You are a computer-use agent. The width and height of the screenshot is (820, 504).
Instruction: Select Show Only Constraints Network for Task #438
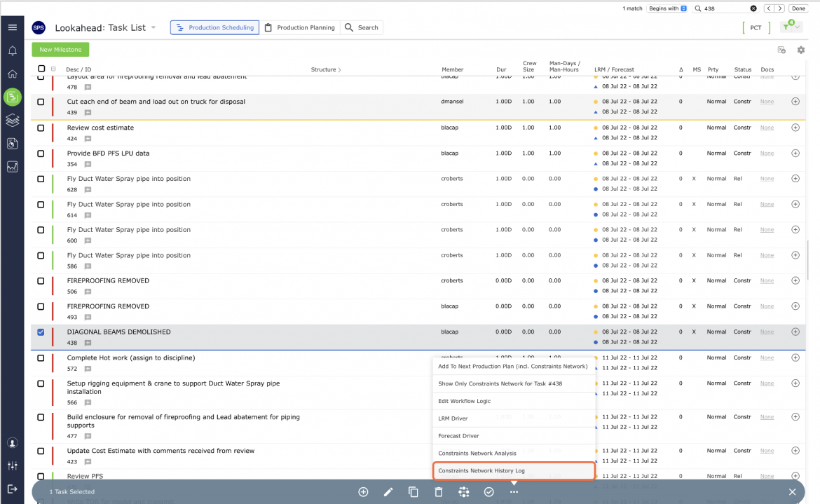tap(514, 383)
